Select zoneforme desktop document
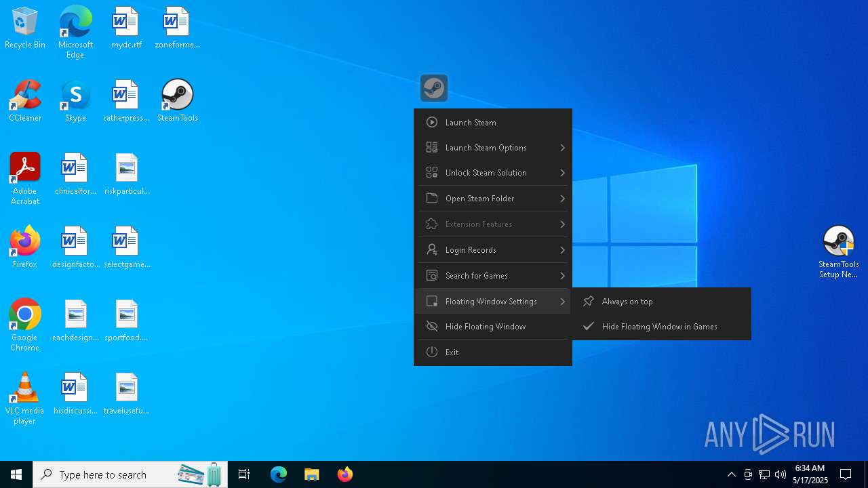Viewport: 868px width, 488px height. (177, 28)
